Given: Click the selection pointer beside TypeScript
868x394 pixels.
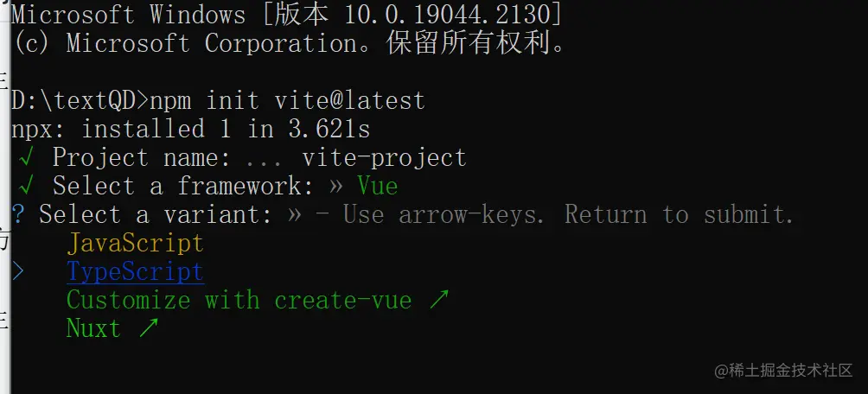Looking at the screenshot, I should pyautogui.click(x=19, y=271).
